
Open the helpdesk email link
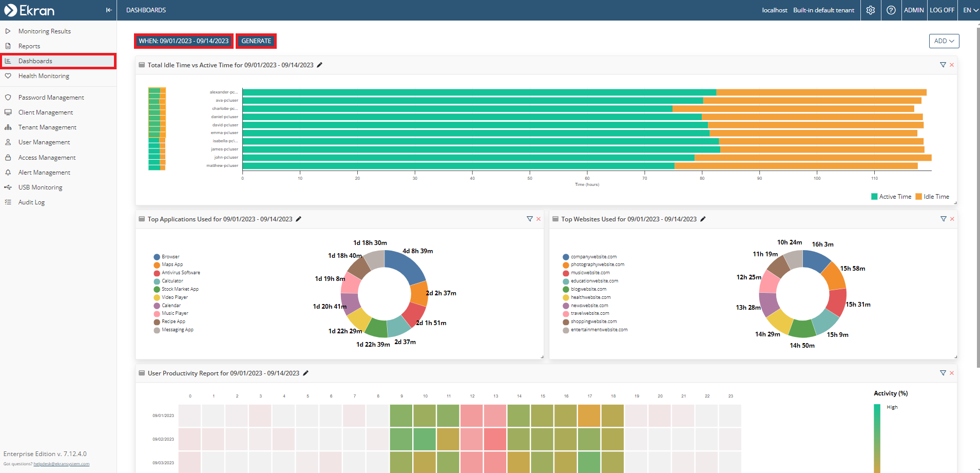point(61,464)
